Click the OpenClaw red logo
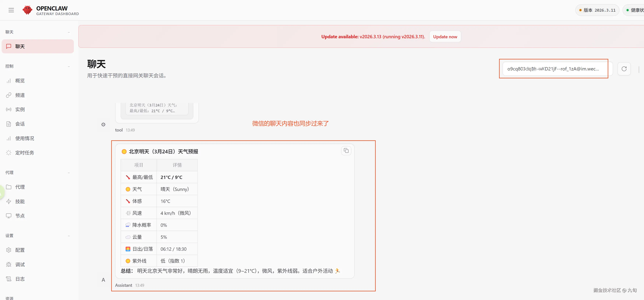Screen dimensions: 644x300 pos(27,10)
